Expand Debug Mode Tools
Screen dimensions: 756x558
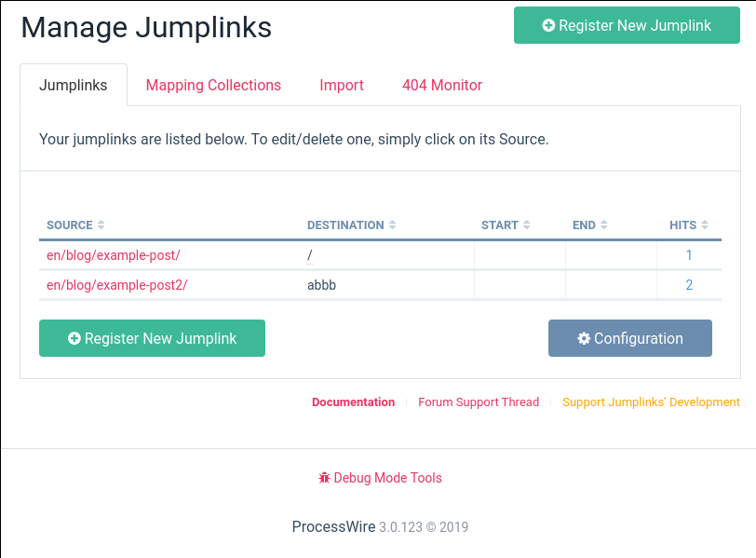(387, 478)
